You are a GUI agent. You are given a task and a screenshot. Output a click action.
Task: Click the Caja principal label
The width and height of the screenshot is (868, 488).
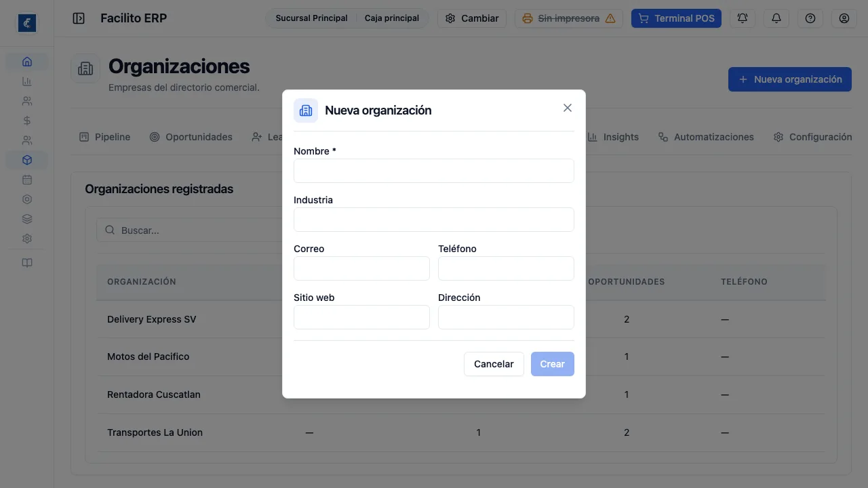(x=392, y=18)
